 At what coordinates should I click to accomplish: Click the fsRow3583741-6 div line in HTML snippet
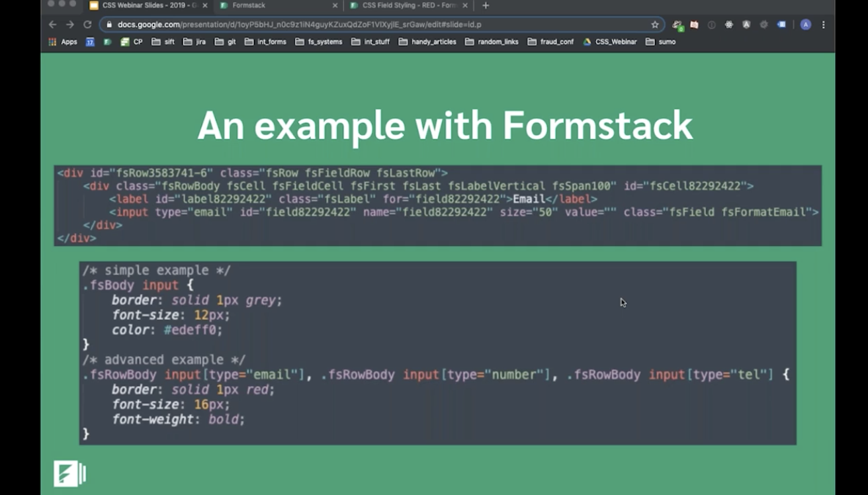click(x=253, y=173)
